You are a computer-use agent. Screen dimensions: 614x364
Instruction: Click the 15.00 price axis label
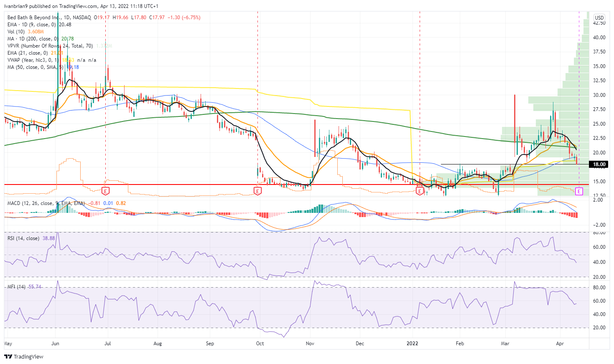[x=599, y=182]
